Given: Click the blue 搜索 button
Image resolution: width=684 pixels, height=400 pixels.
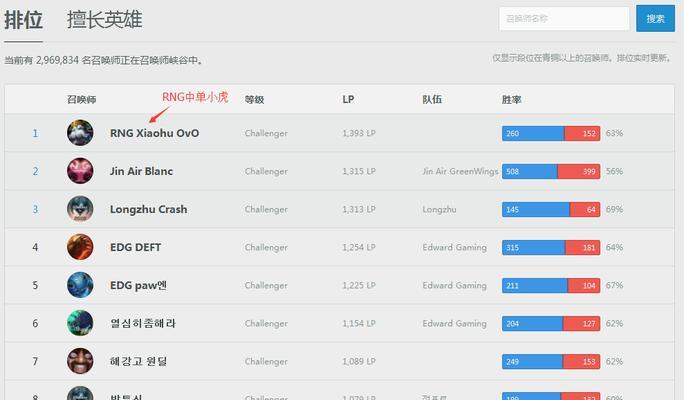Looking at the screenshot, I should [x=655, y=19].
